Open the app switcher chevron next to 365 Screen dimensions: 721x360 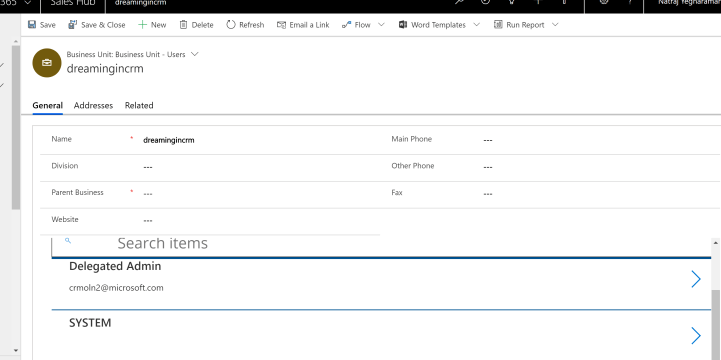coord(28,3)
